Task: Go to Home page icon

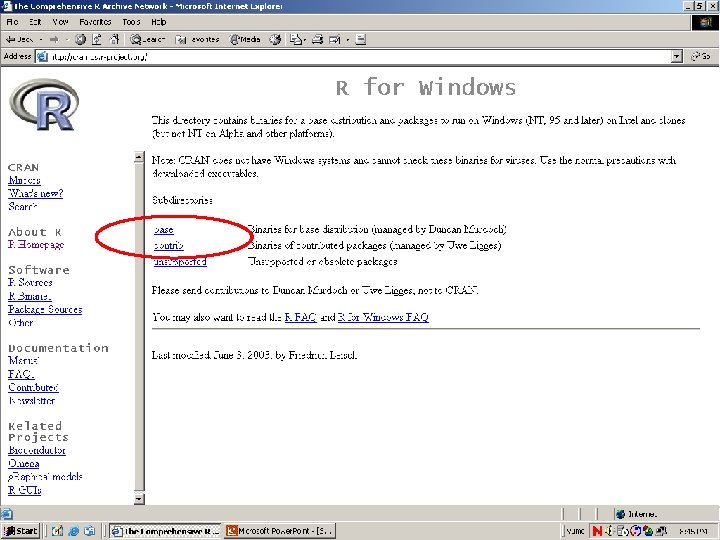Action: click(114, 39)
